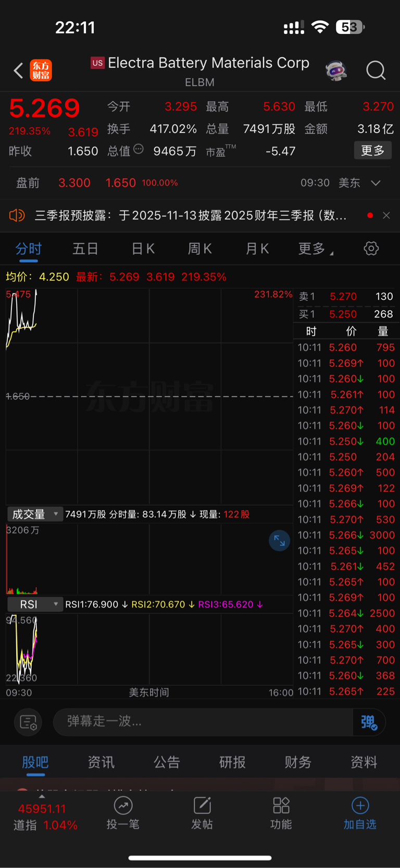Open the 资料 tab

[x=364, y=762]
